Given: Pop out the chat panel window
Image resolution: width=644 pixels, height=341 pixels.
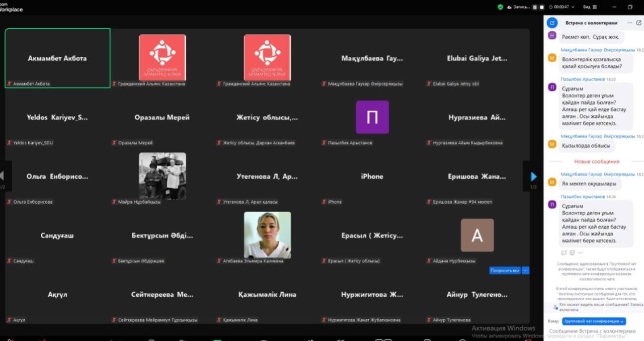Looking at the screenshot, I should (638, 23).
